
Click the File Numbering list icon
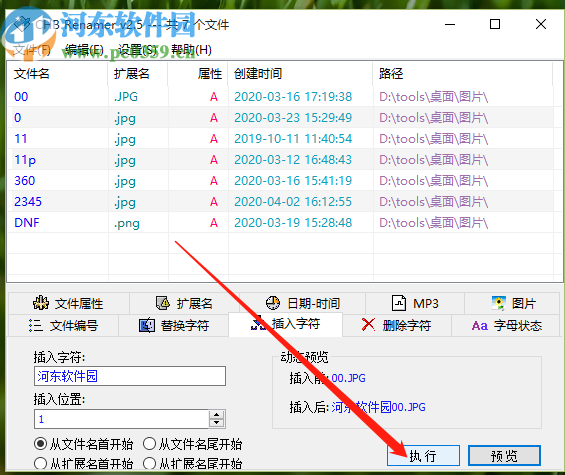pos(36,325)
